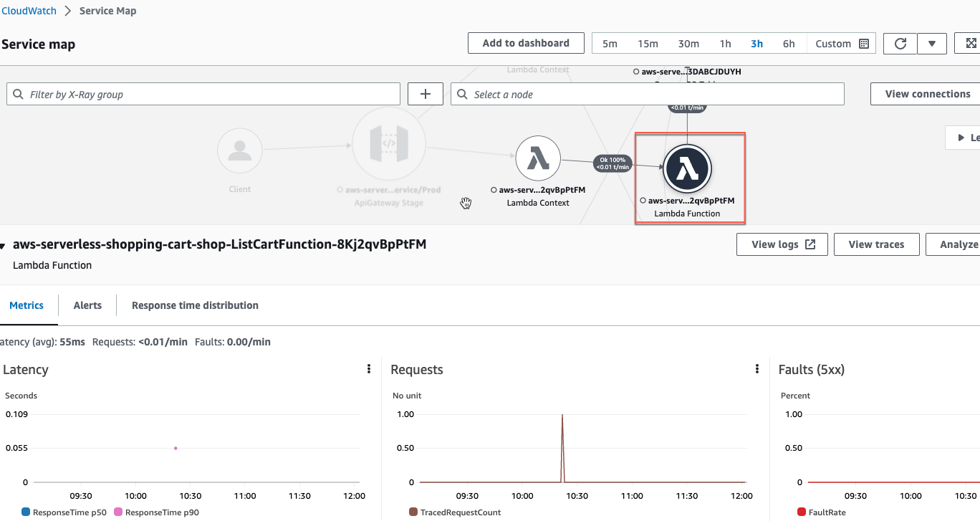Click the search icon in Select a node

pos(463,95)
